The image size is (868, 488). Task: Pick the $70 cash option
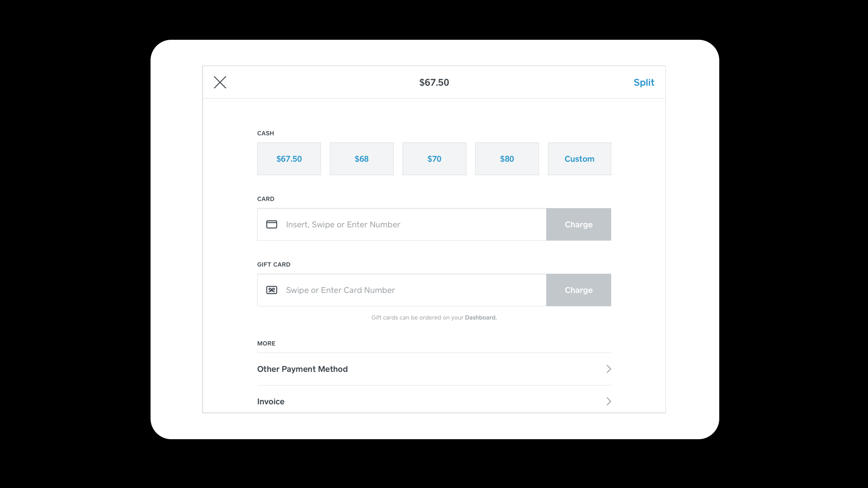(434, 159)
